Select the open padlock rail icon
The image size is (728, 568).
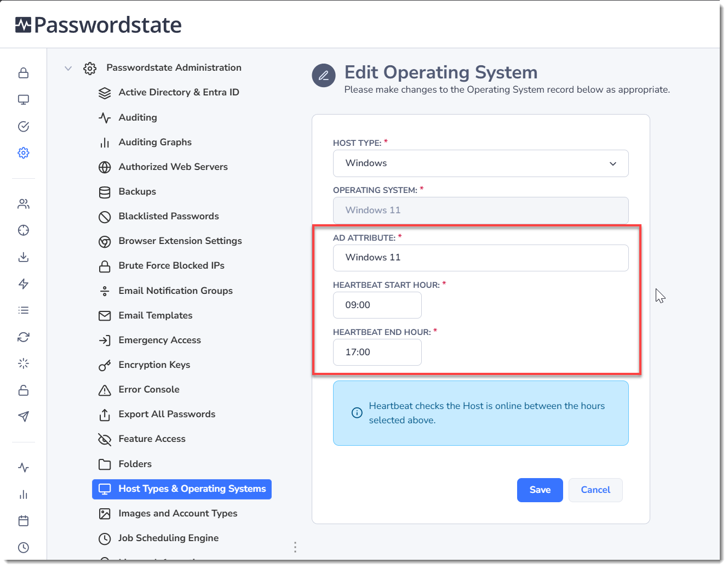point(24,390)
